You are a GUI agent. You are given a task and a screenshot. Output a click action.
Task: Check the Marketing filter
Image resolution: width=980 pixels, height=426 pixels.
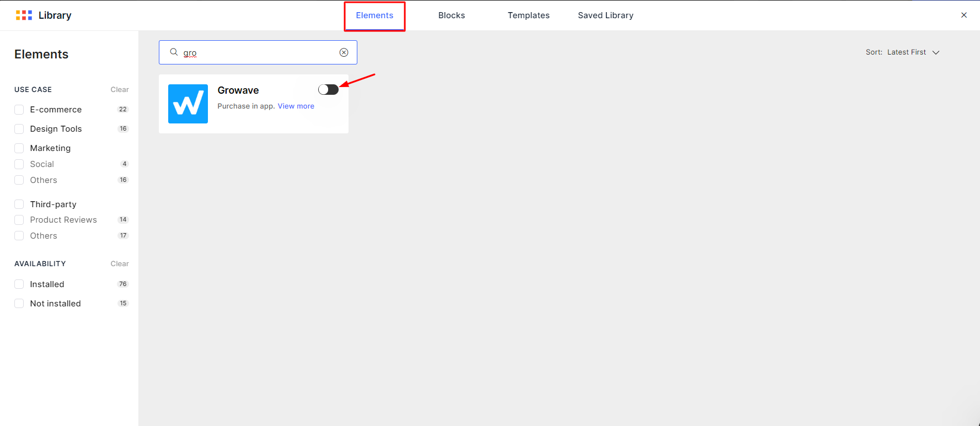click(19, 148)
